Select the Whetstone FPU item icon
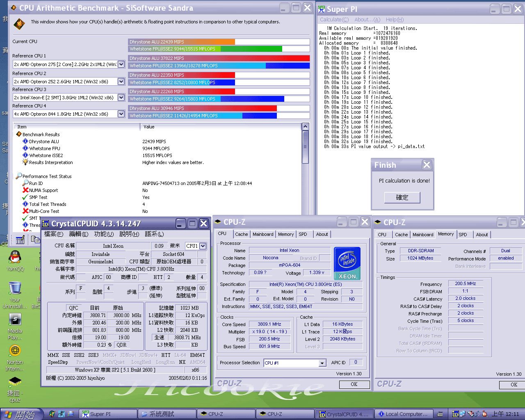 click(x=25, y=148)
